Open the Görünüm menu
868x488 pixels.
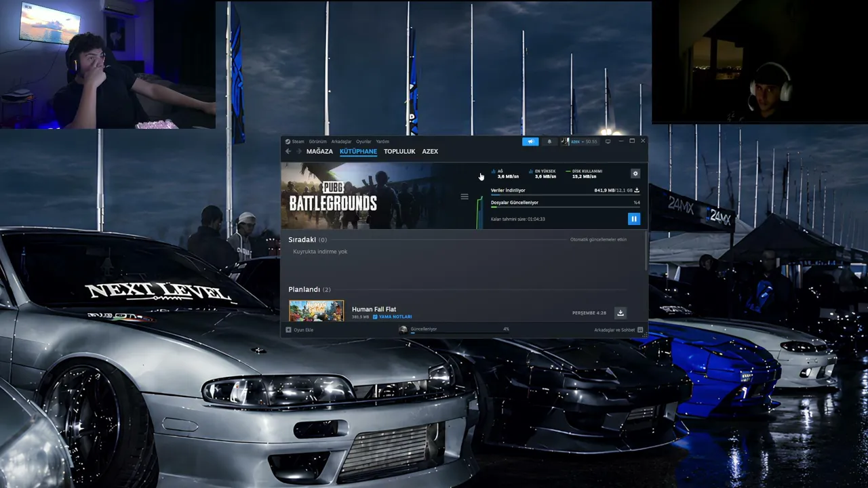click(317, 142)
